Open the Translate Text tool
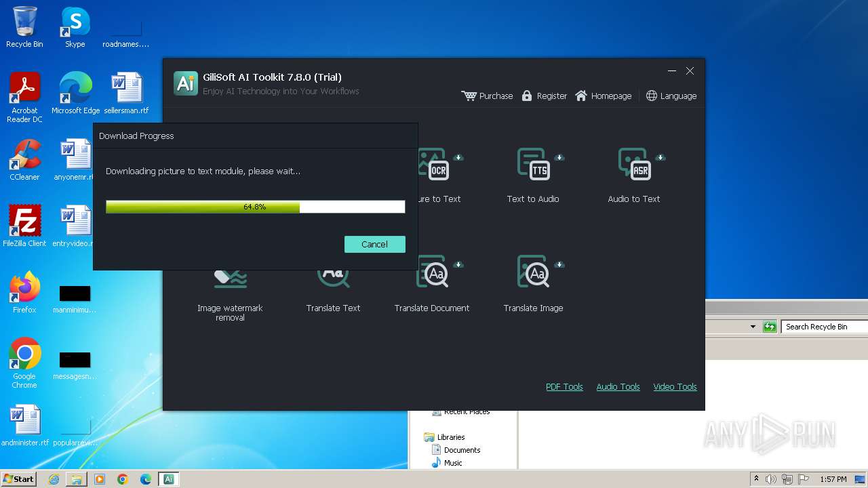This screenshot has height=488, width=868. pyautogui.click(x=333, y=291)
